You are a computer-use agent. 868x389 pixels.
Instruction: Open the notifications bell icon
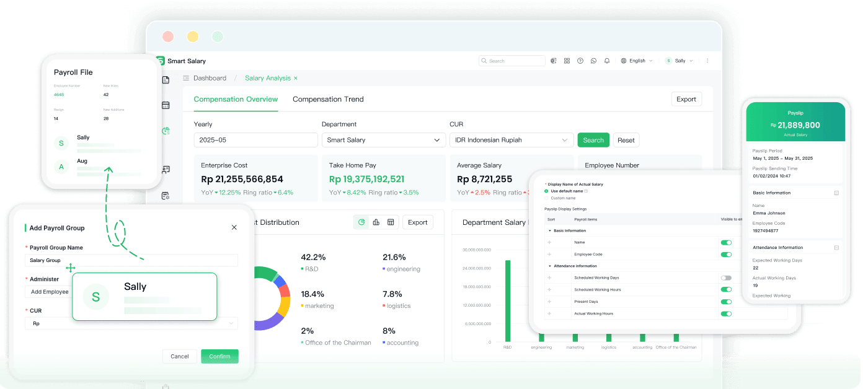point(607,61)
